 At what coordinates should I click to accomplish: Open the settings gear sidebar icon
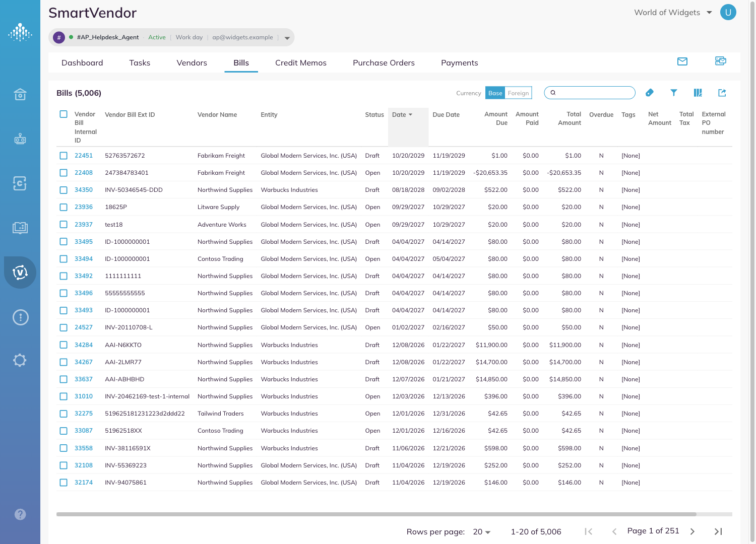pyautogui.click(x=20, y=360)
